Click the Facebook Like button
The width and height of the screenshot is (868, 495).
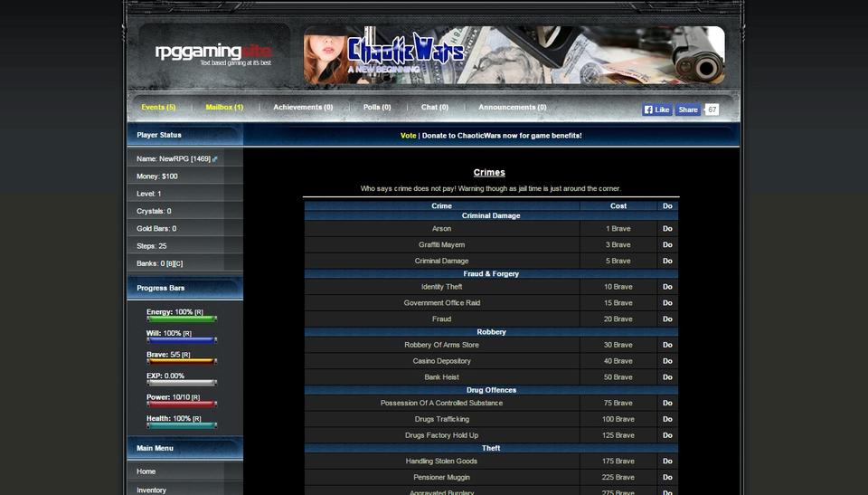(x=657, y=109)
